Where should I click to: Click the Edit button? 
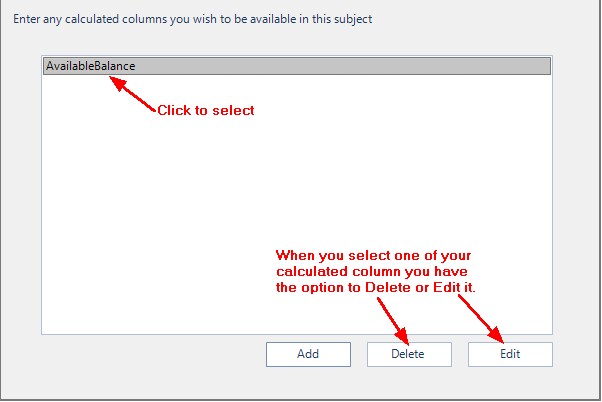click(x=510, y=354)
